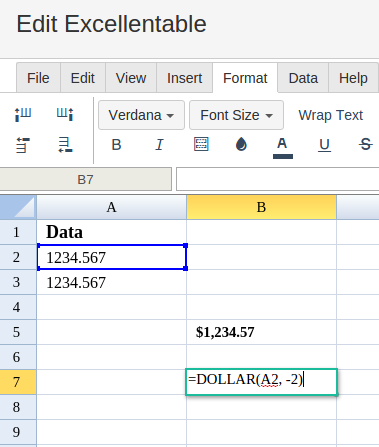Screen dimensions: 379x447
Task: Click the Help tab
Action: 353,78
